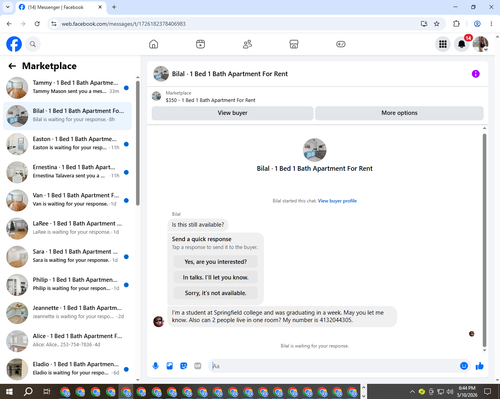Open the Windows Start menu
The image size is (500, 399).
[9, 391]
